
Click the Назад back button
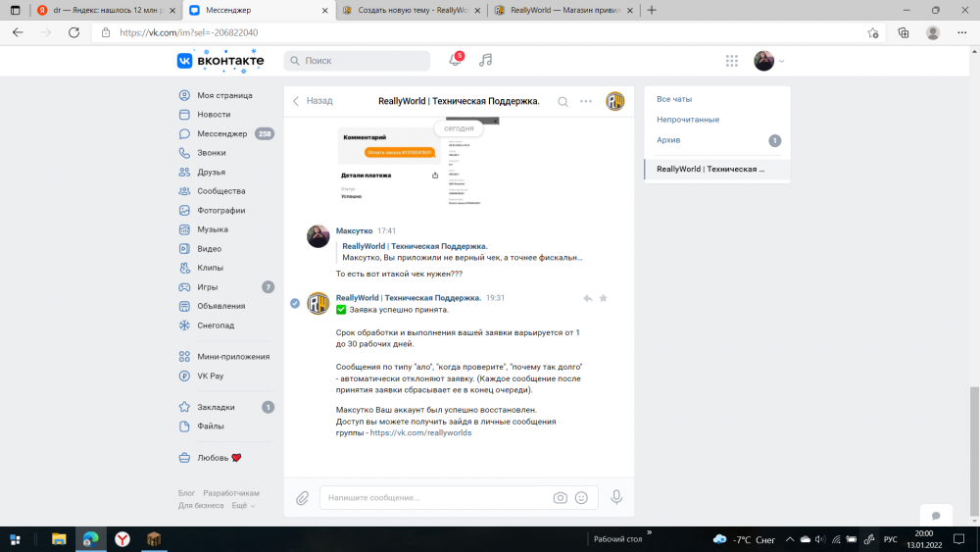[314, 101]
